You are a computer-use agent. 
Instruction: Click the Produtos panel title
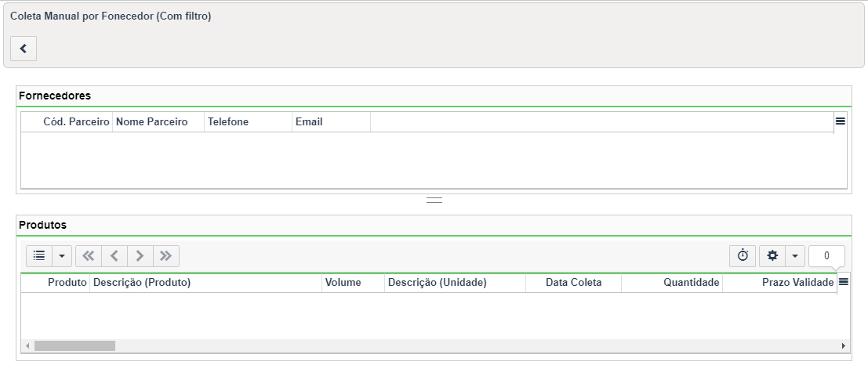coord(42,225)
